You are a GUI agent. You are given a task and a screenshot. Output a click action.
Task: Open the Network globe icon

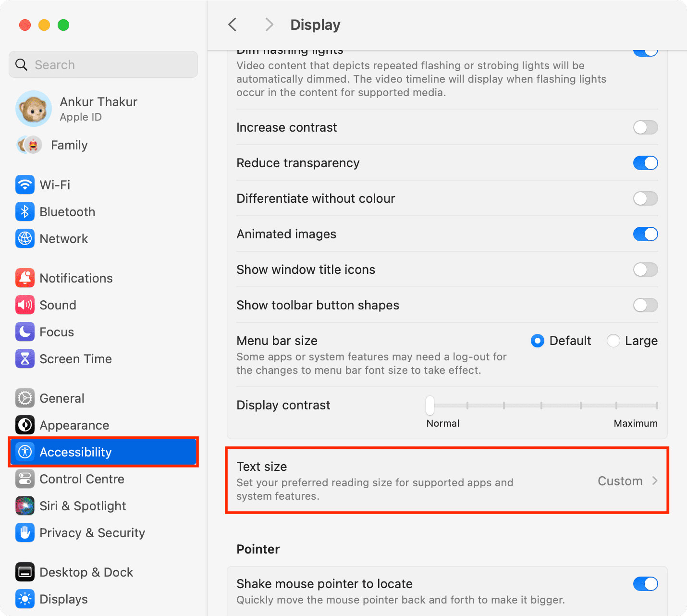[x=25, y=238]
